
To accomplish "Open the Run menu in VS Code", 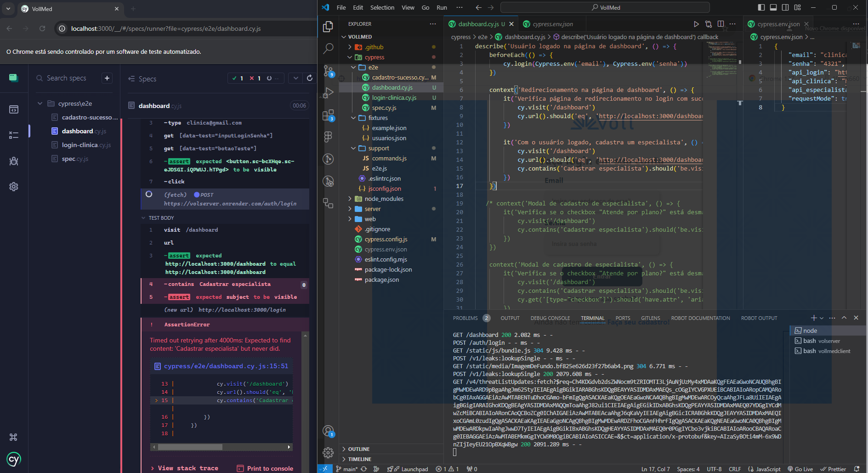I will pyautogui.click(x=442, y=7).
